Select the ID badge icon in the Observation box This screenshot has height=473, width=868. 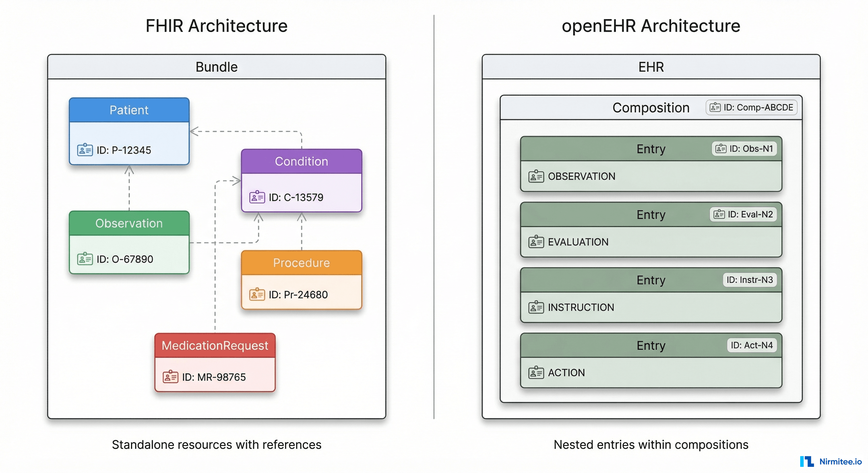coord(85,259)
